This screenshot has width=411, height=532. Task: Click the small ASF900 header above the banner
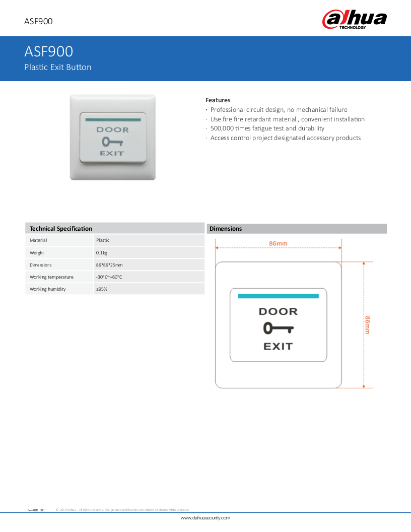tap(38, 21)
